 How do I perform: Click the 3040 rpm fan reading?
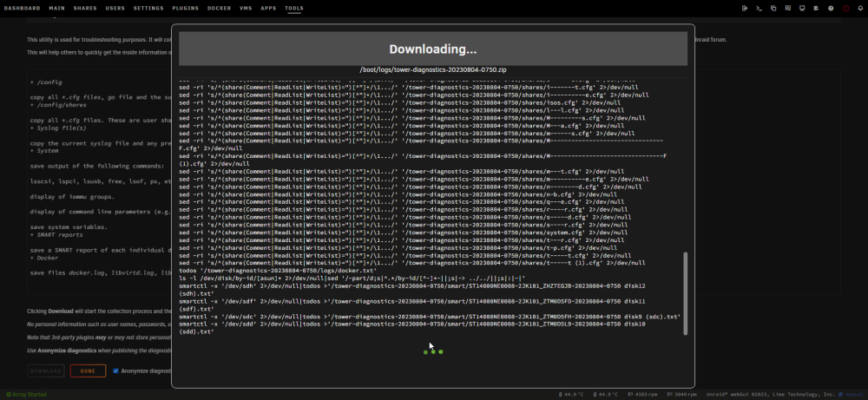tap(682, 395)
